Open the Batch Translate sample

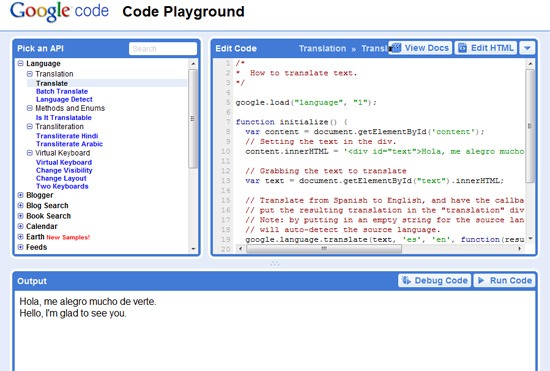[x=62, y=91]
